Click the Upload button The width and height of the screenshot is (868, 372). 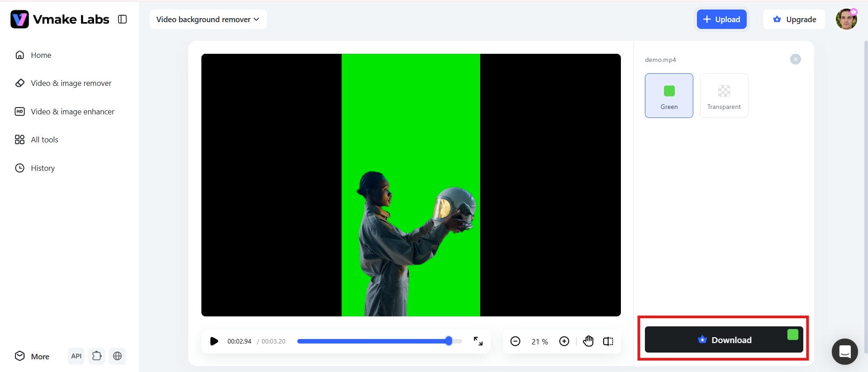(x=721, y=19)
